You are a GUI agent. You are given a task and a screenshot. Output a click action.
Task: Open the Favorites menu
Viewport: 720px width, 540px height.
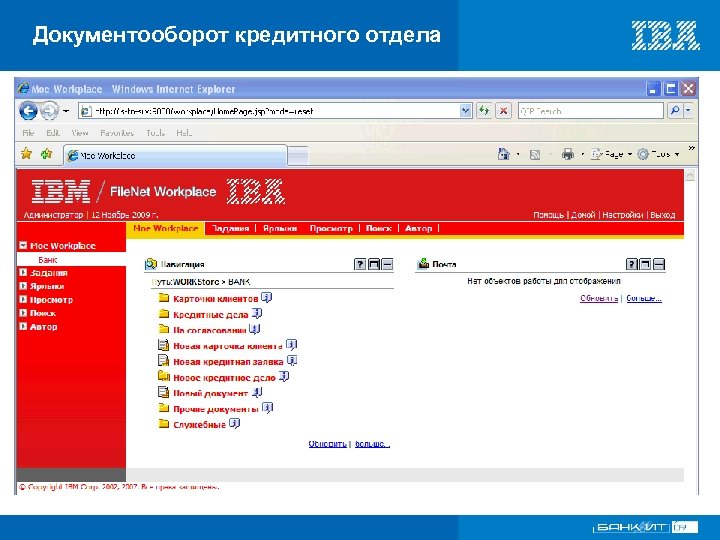117,133
